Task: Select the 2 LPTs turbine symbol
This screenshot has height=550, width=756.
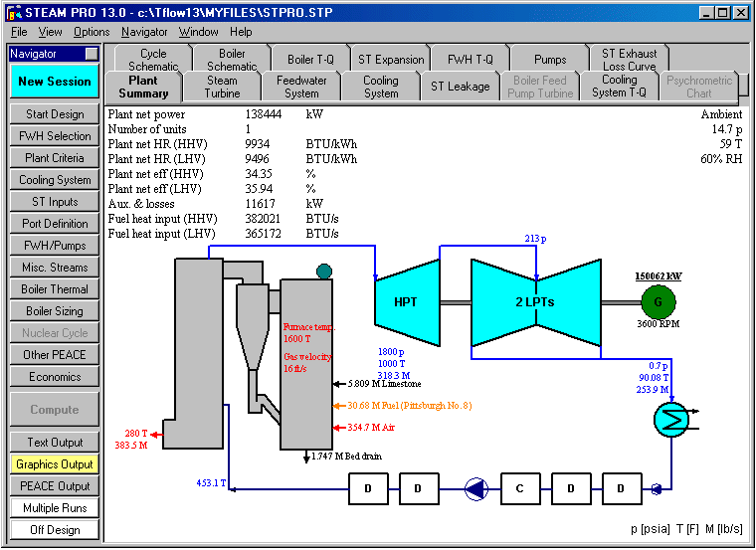Action: (x=535, y=301)
